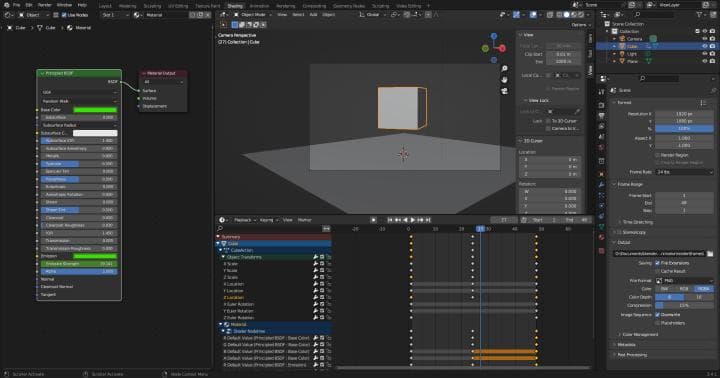Switch to the Animation workspace tab
The width and height of the screenshot is (720, 378).
point(259,6)
